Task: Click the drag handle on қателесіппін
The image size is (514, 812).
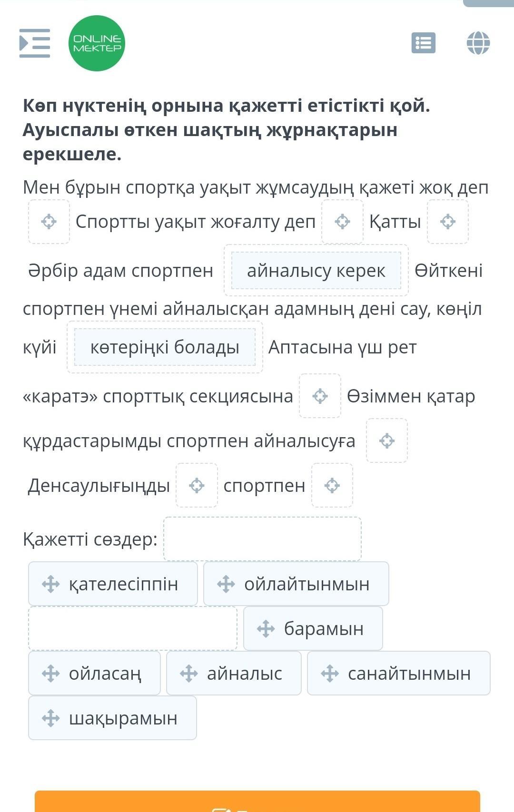Action: [51, 584]
